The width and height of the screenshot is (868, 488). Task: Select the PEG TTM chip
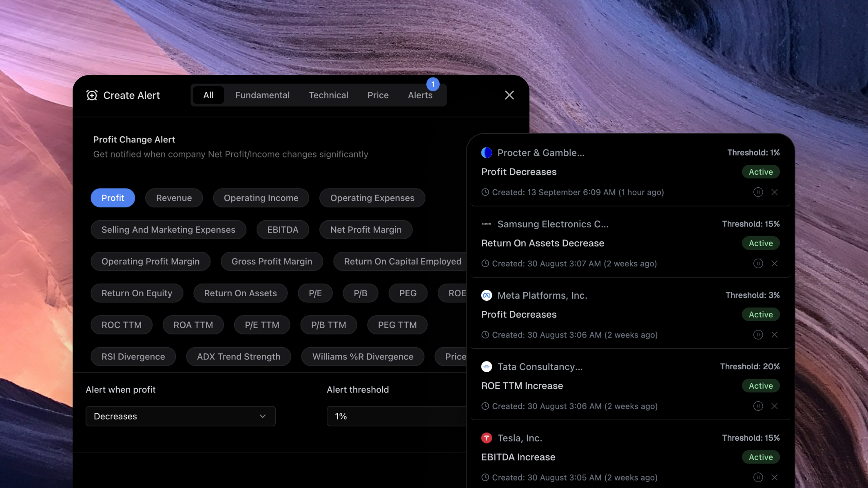(x=397, y=325)
